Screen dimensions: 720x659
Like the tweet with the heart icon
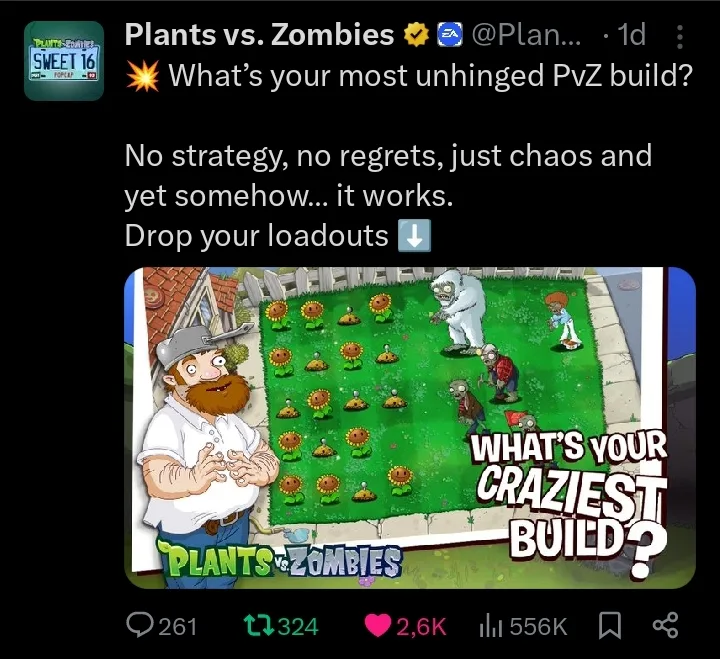click(x=377, y=626)
